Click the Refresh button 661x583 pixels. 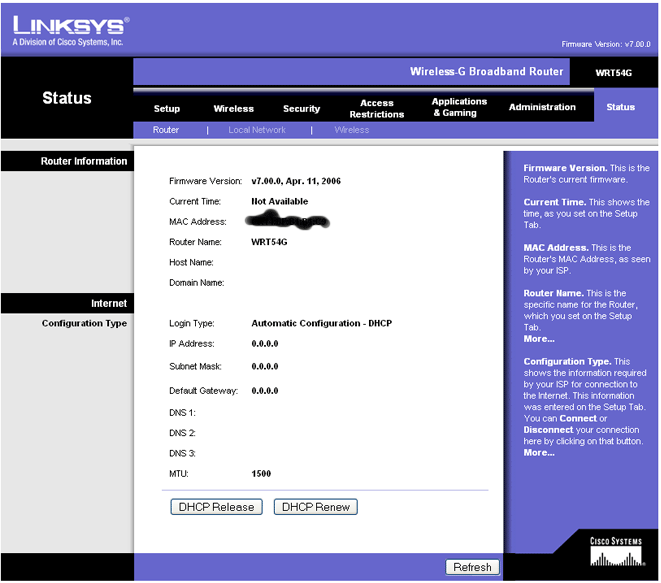coord(472,567)
